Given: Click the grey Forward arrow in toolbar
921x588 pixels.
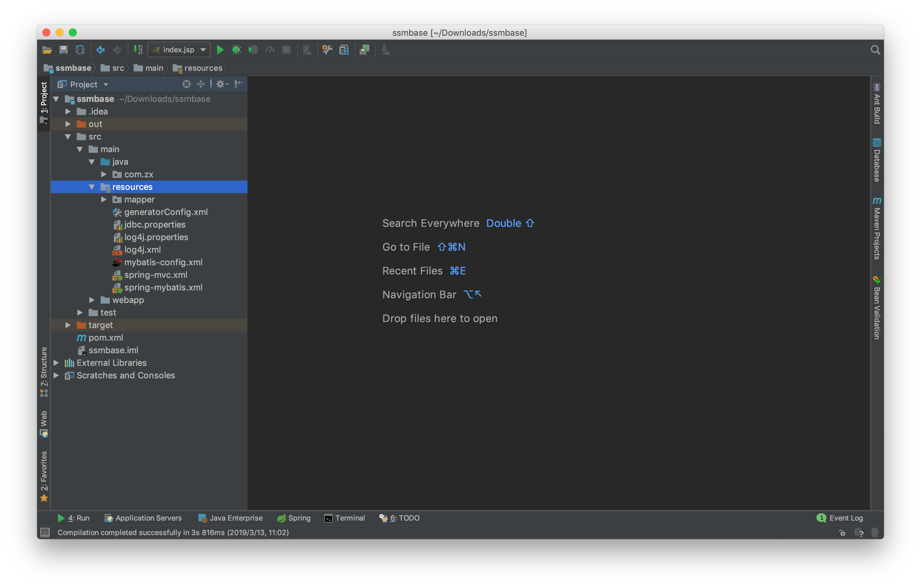Looking at the screenshot, I should (117, 50).
